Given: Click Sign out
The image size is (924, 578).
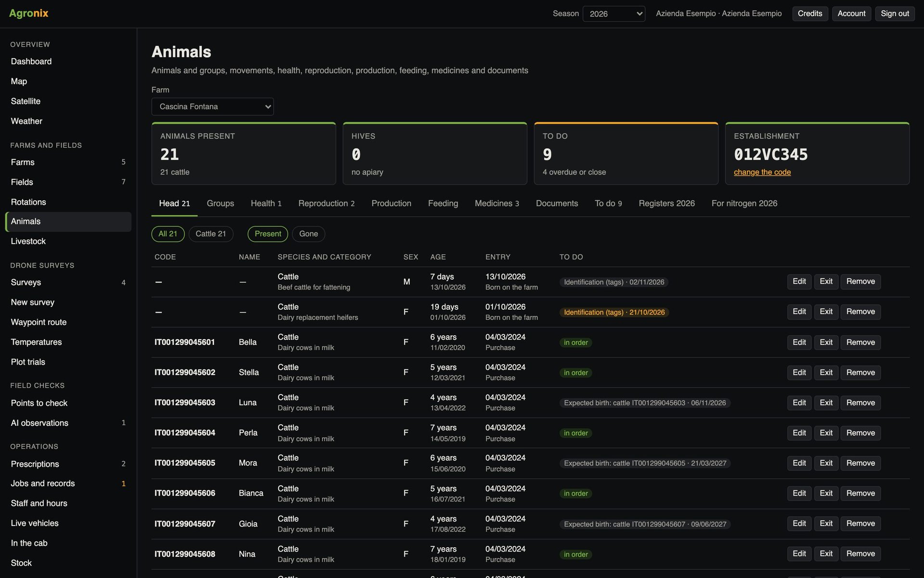Looking at the screenshot, I should [895, 13].
